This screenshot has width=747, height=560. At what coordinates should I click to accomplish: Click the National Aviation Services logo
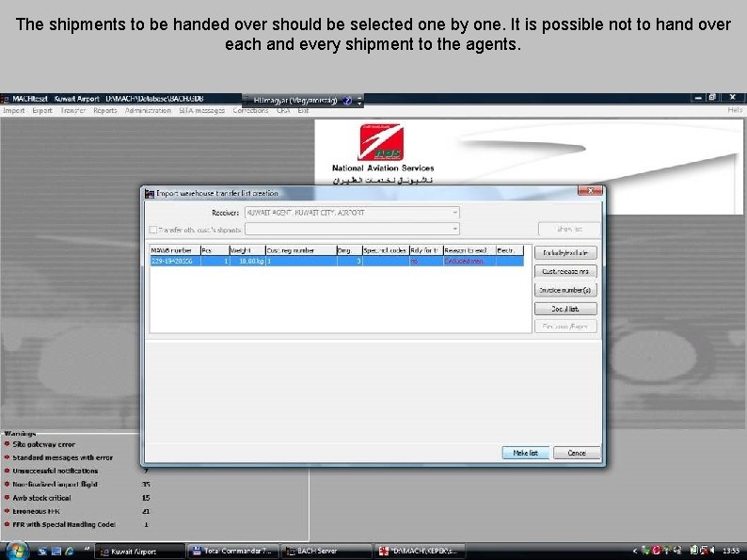point(381,142)
